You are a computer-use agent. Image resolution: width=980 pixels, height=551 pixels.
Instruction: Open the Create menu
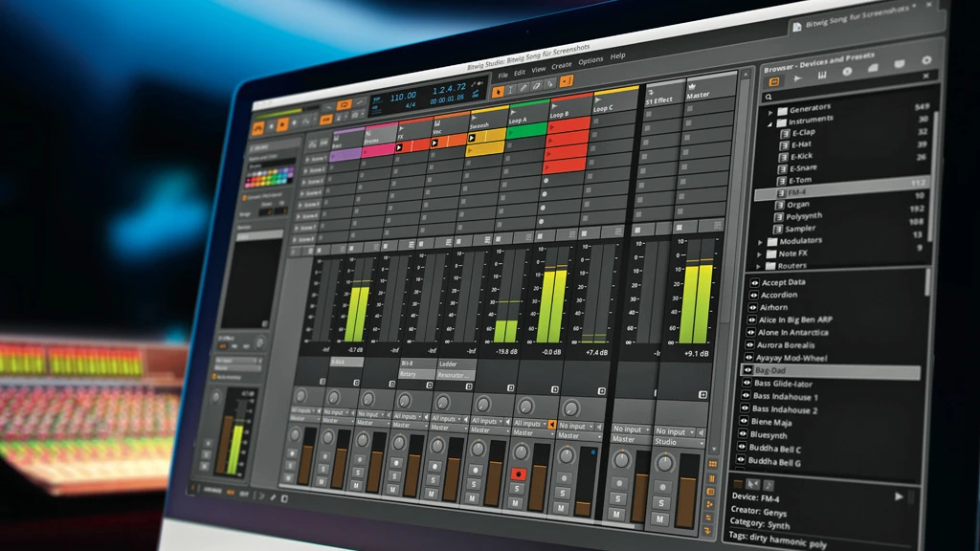[x=561, y=66]
